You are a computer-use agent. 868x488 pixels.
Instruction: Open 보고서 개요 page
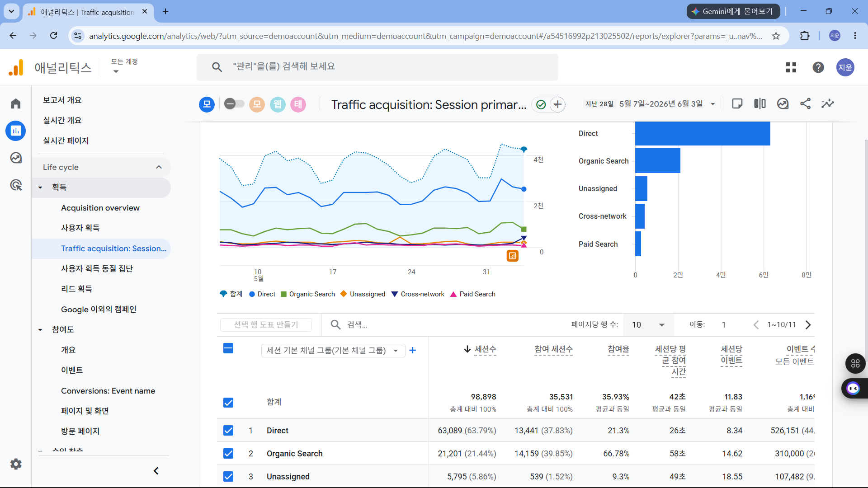coord(62,100)
